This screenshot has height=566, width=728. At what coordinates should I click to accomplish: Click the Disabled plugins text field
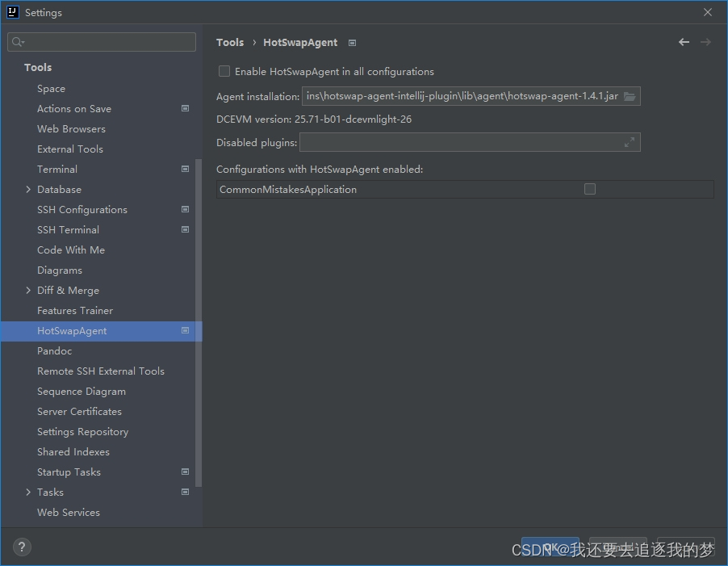(x=470, y=142)
